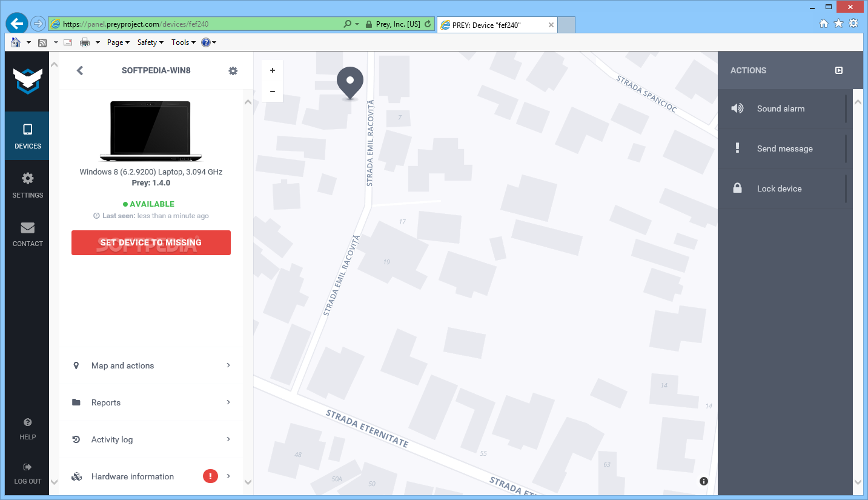Show map attribution info icon
Screen dimensions: 868x500
pos(703,481)
